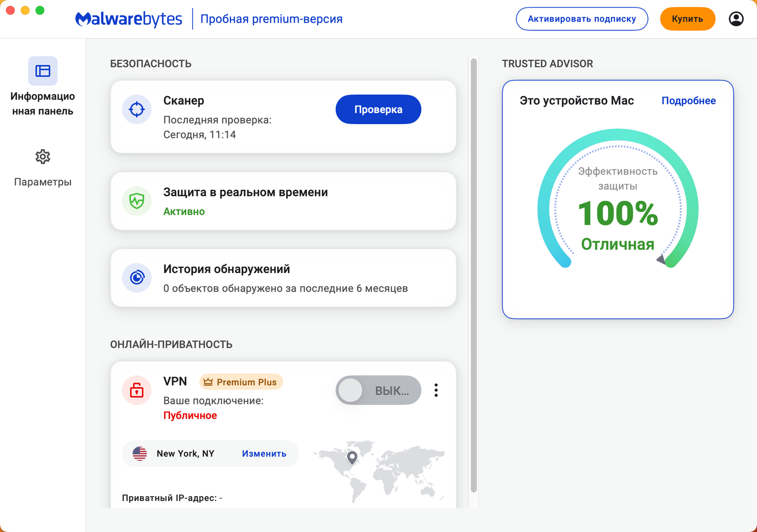Open Параметры gear icon
Screen dimensions: 757x532
pos(43,156)
